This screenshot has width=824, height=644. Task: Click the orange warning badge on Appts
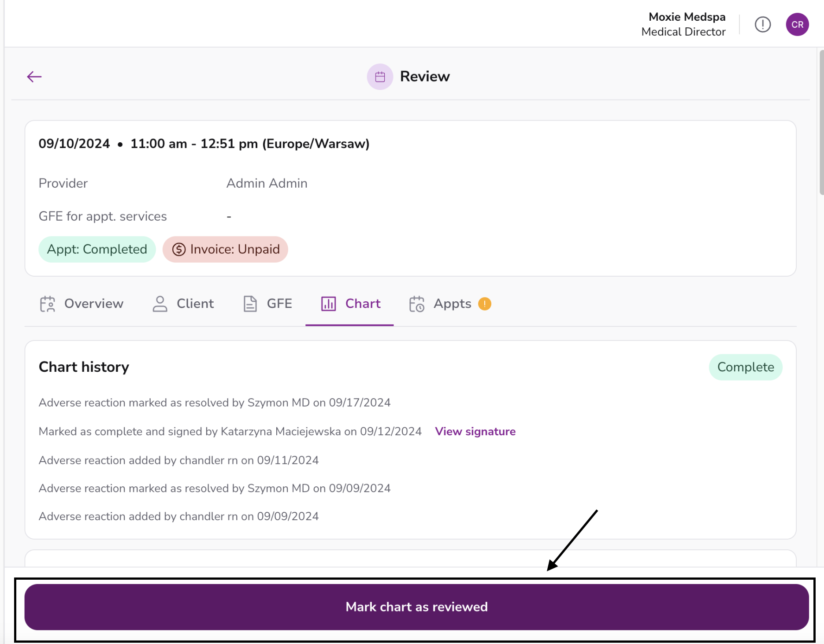pos(485,304)
